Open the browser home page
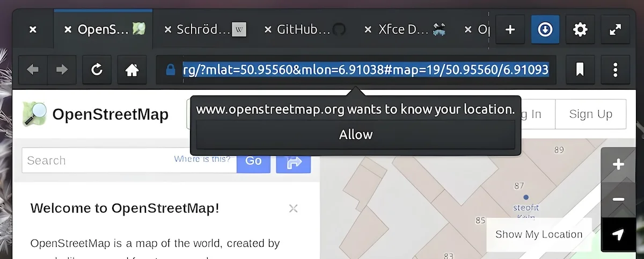Image resolution: width=644 pixels, height=259 pixels. click(x=132, y=70)
